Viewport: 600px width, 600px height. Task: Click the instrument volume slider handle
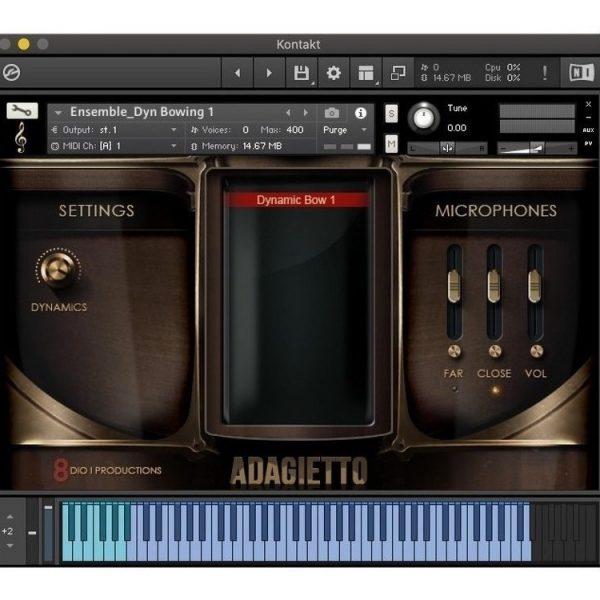pyautogui.click(x=537, y=148)
